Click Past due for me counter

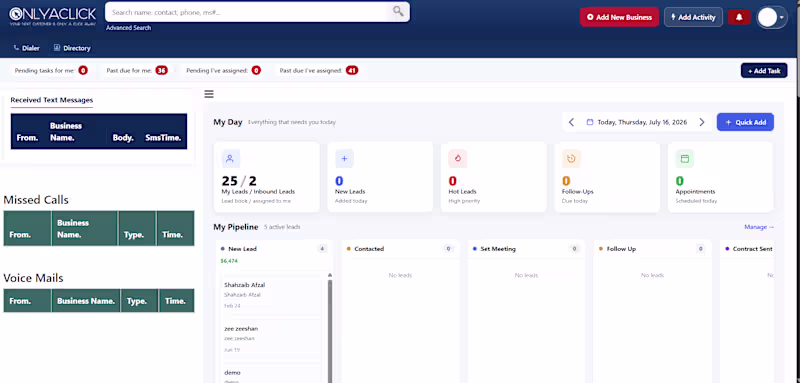coord(136,70)
